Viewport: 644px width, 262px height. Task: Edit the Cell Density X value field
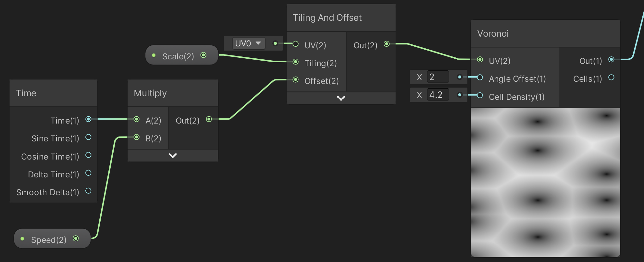click(438, 95)
